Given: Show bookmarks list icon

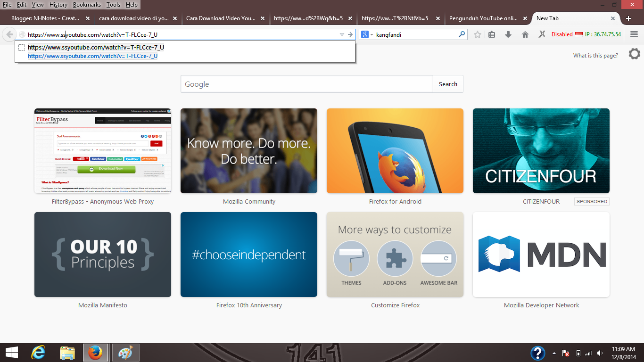Looking at the screenshot, I should tap(491, 34).
